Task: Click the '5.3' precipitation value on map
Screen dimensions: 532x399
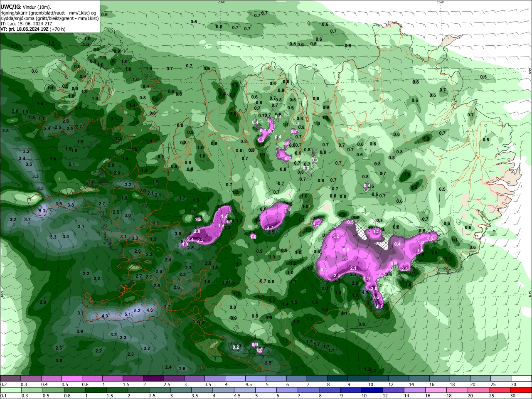Action: [x=42, y=211]
